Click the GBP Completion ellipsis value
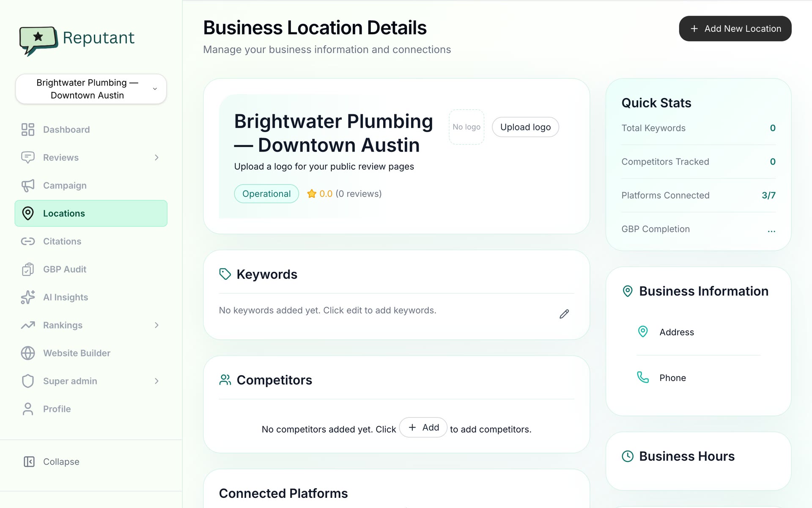The height and width of the screenshot is (508, 812). click(771, 231)
